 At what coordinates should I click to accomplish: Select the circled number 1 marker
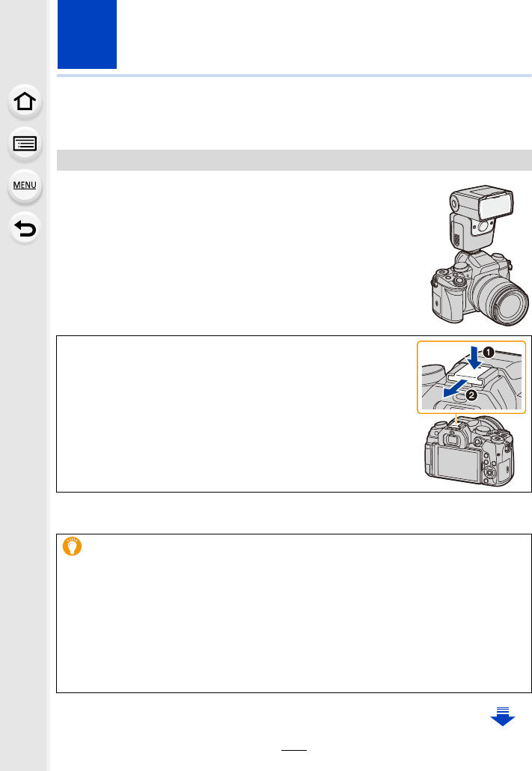click(x=488, y=352)
